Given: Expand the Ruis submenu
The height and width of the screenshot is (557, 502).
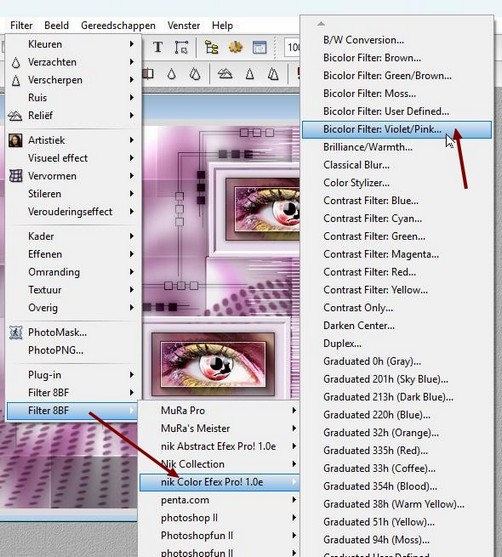Looking at the screenshot, I should coord(72,97).
